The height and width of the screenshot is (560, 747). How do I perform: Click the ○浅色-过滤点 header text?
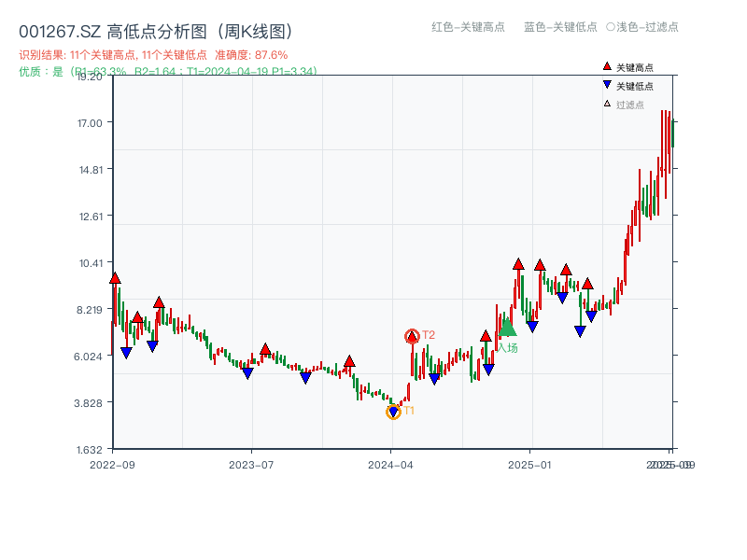click(642, 27)
